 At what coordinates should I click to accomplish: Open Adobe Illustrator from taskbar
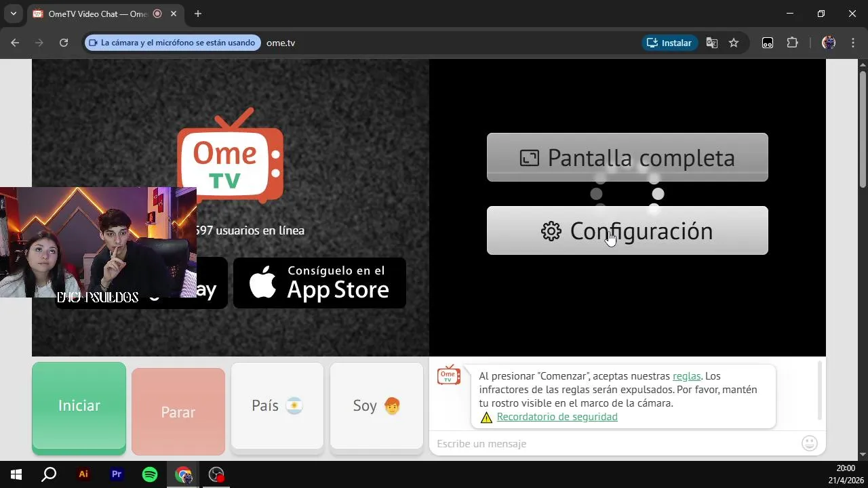point(83,474)
